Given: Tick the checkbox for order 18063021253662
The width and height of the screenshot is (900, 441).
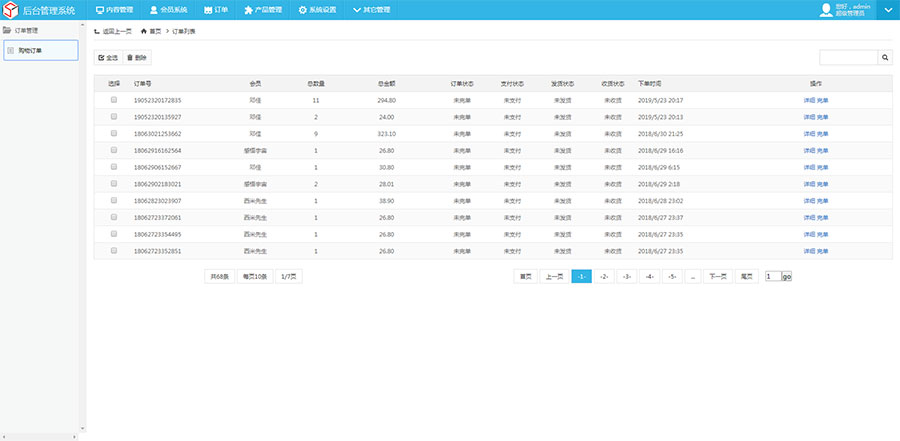Looking at the screenshot, I should [x=113, y=133].
